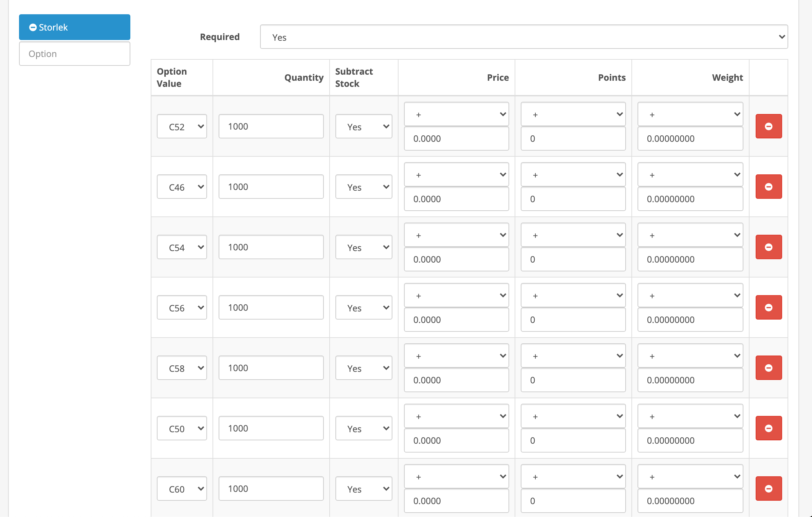Click the quantity field in C60 row
Image resolution: width=812 pixels, height=517 pixels.
(271, 489)
